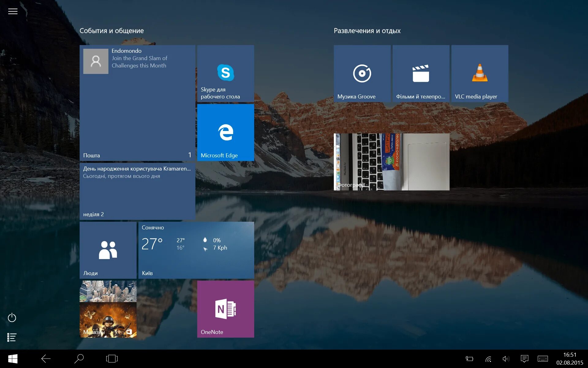
Task: Open the Київ weather tile
Action: coord(196,250)
